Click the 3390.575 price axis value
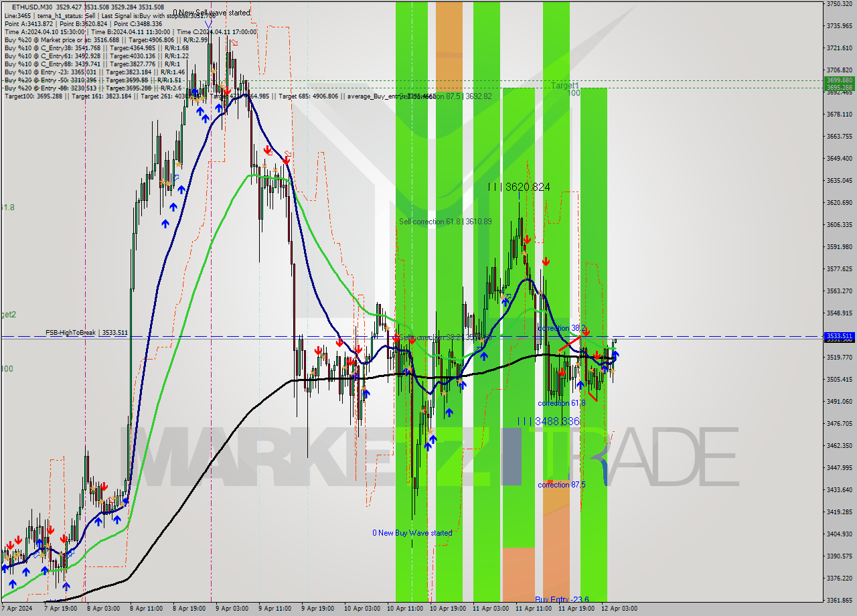The image size is (857, 616). pos(839,556)
